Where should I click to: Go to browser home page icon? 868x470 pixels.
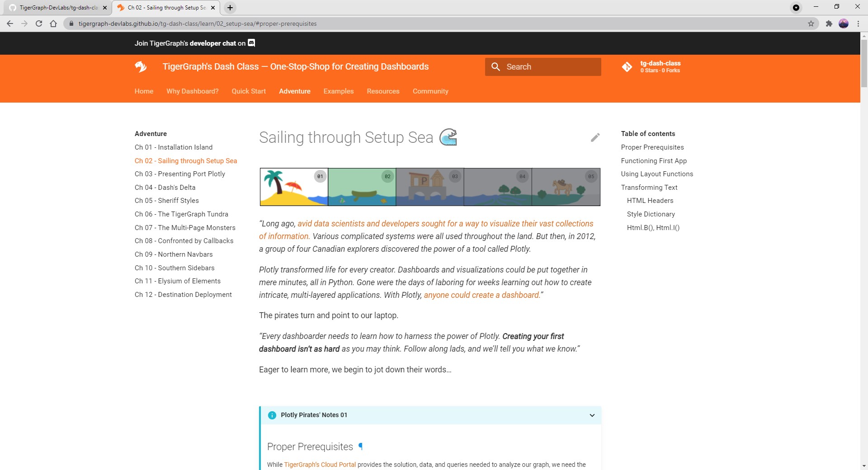coord(53,23)
